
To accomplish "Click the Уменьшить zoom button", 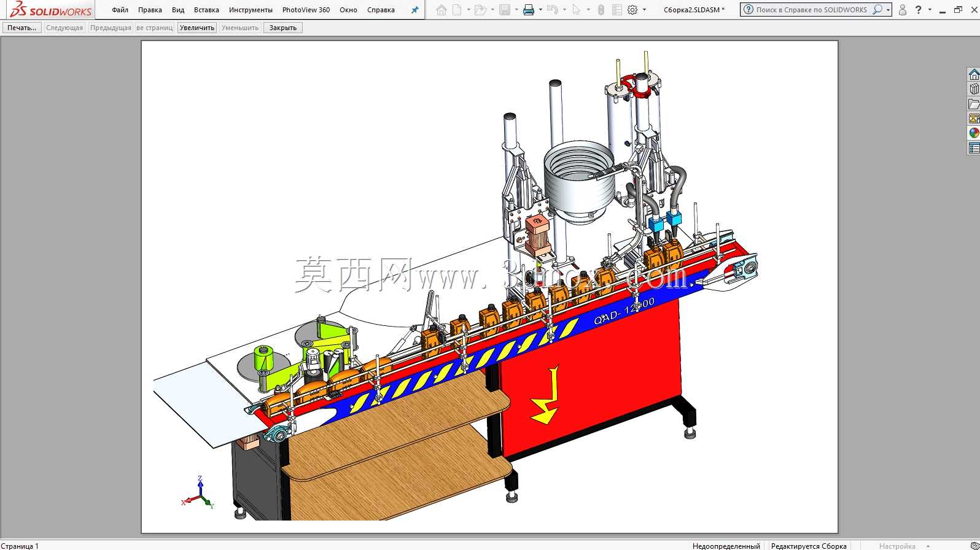I will pyautogui.click(x=240, y=28).
